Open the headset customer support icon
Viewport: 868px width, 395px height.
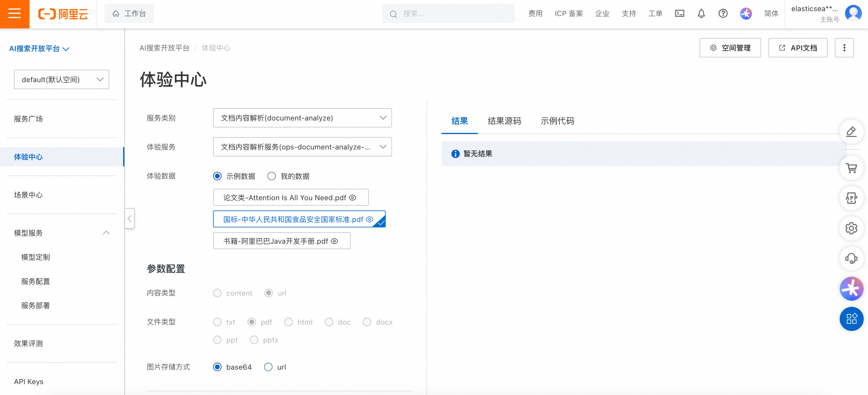point(851,258)
